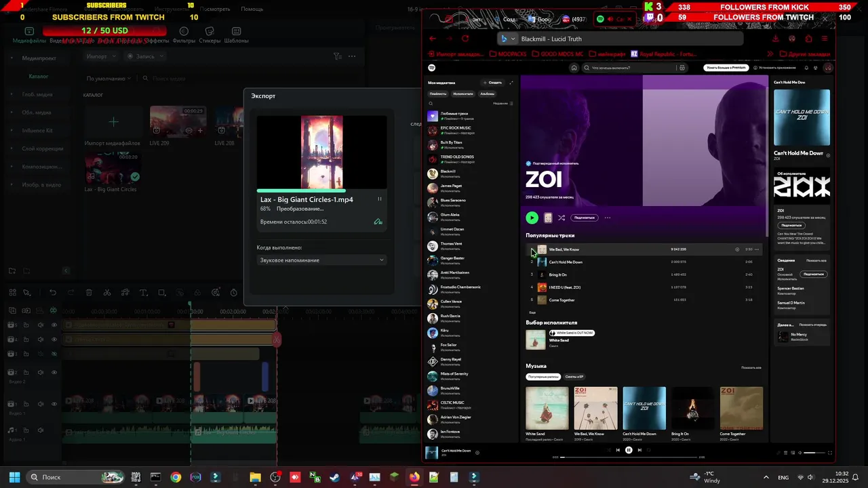Click Показать очередь link in right panel
This screenshot has height=488, width=868.
click(812, 325)
